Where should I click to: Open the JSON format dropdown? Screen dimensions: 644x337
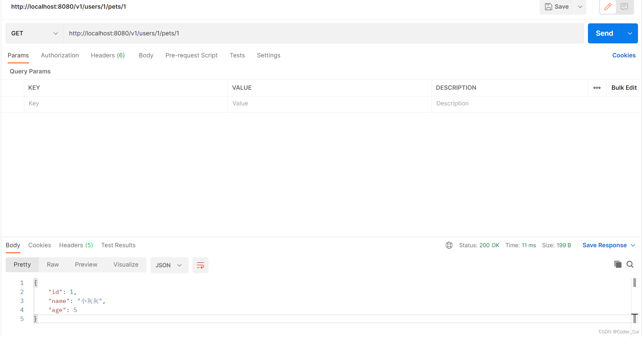coord(169,265)
